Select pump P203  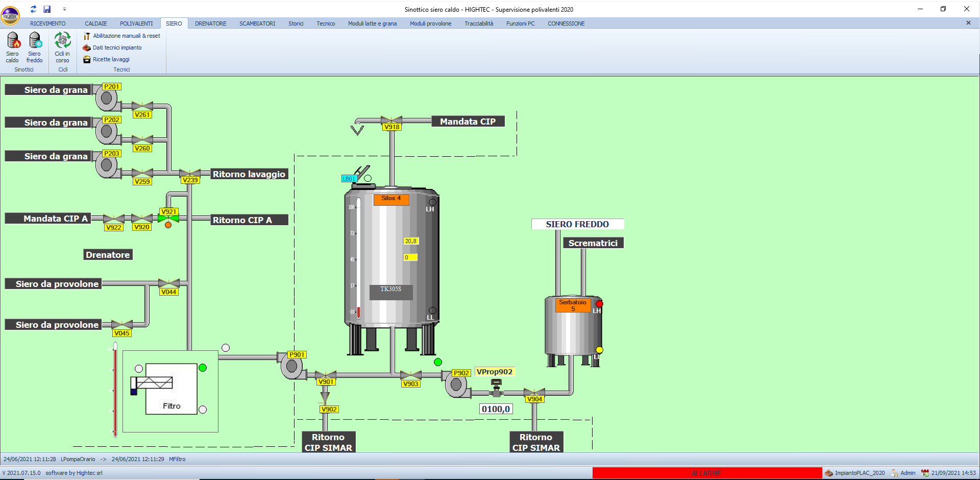[x=107, y=165]
